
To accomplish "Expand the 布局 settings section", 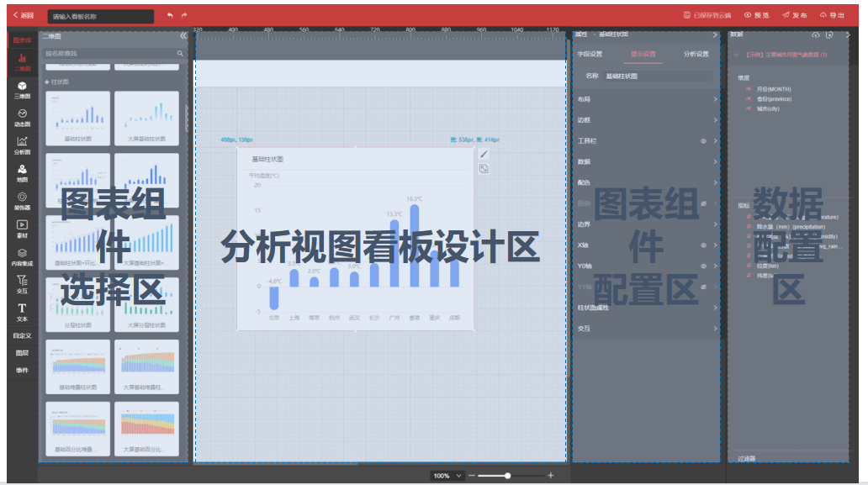I will pos(646,99).
